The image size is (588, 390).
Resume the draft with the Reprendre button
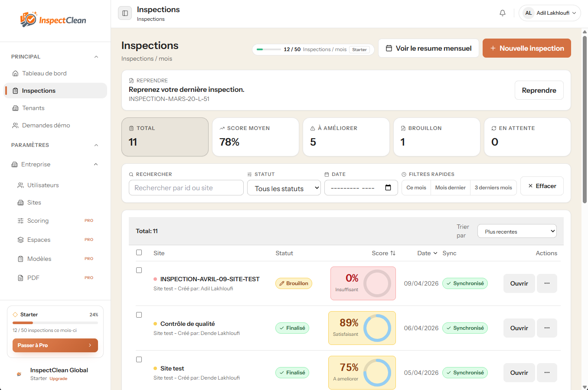pyautogui.click(x=539, y=90)
